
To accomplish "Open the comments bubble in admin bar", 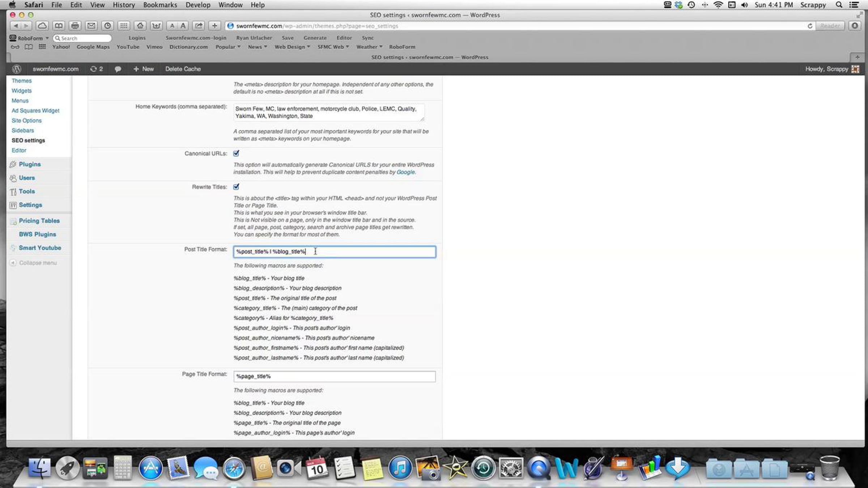I will pyautogui.click(x=118, y=69).
